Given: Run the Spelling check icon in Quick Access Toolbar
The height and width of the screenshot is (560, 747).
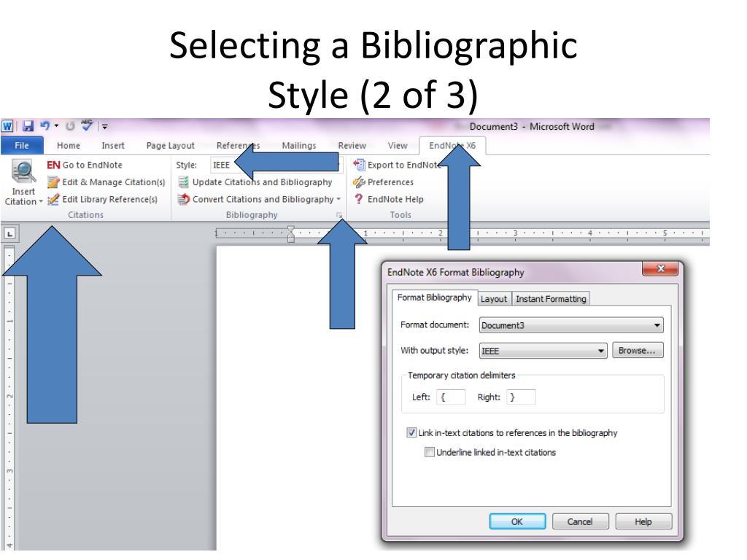Looking at the screenshot, I should point(87,125).
